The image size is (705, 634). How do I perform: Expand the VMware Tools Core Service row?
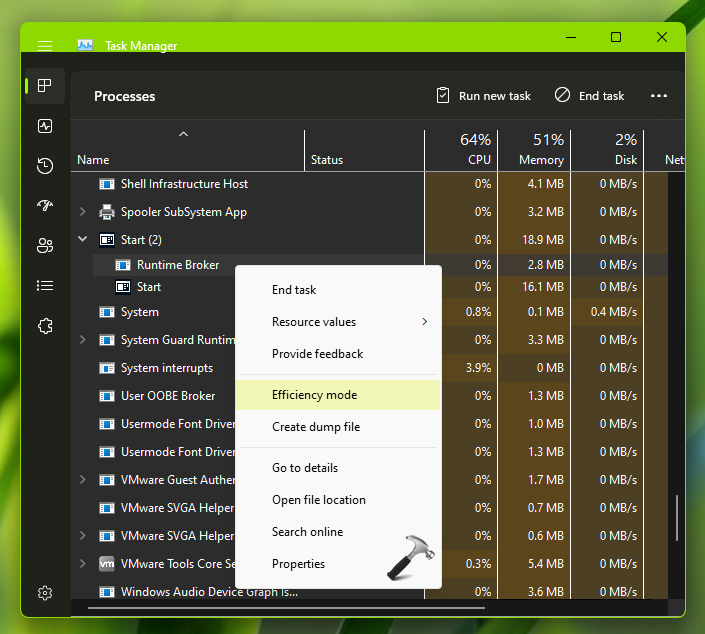(x=83, y=564)
